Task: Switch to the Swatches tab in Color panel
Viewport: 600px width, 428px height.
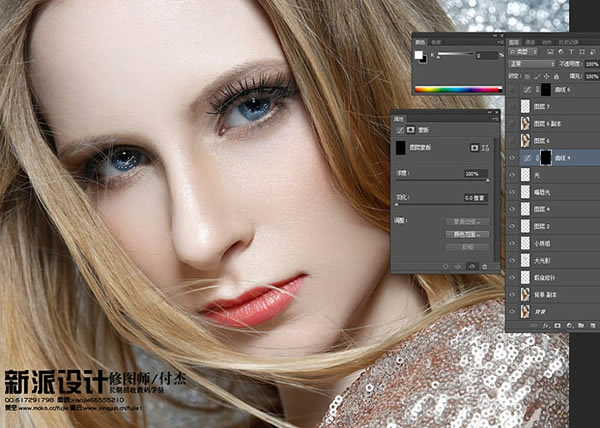Action: pos(436,42)
